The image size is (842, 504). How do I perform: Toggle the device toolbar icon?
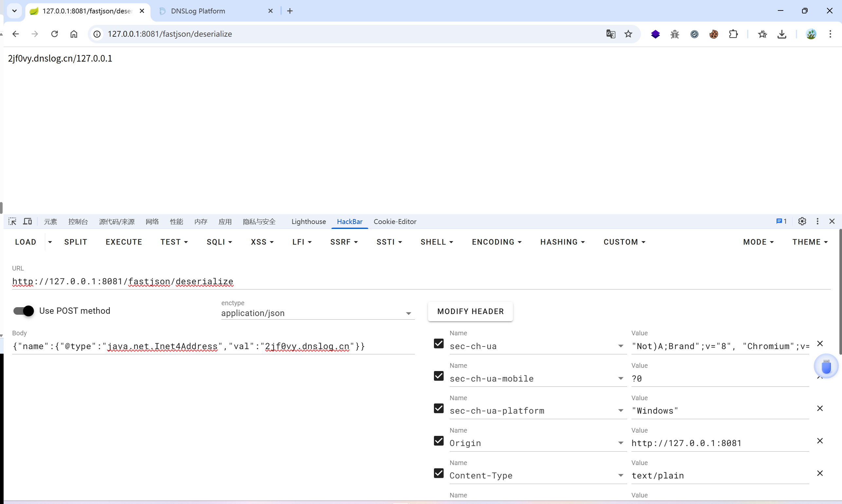[27, 221]
